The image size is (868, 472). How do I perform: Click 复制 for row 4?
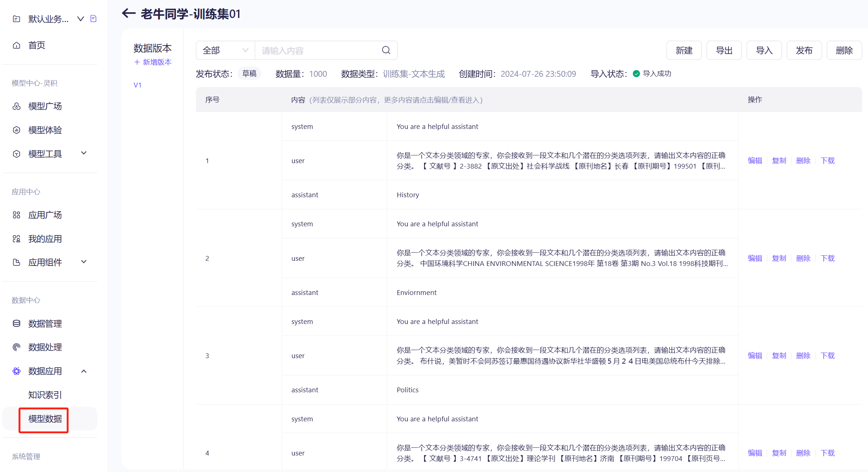point(779,453)
